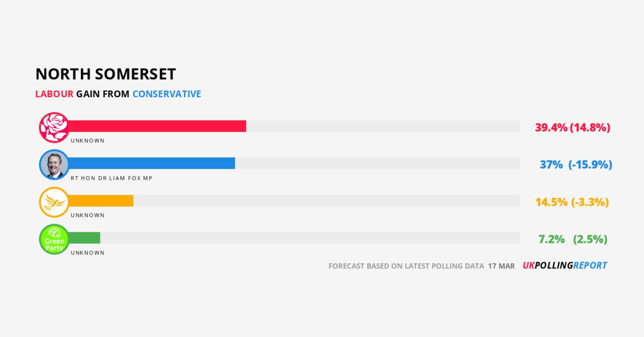Click the 17 MAR forecast date
The height and width of the screenshot is (337, 644).
[501, 266]
